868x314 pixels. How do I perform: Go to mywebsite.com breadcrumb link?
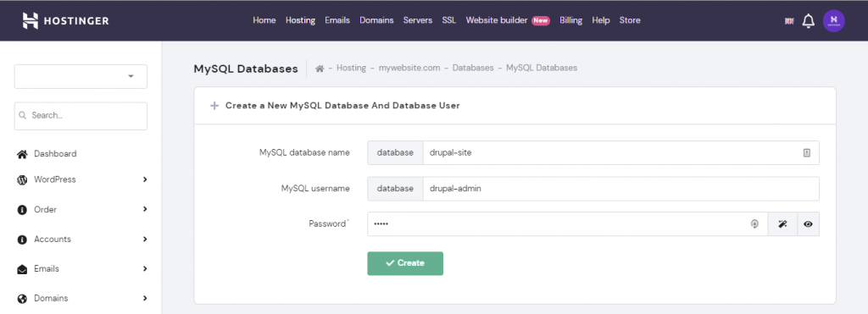409,68
